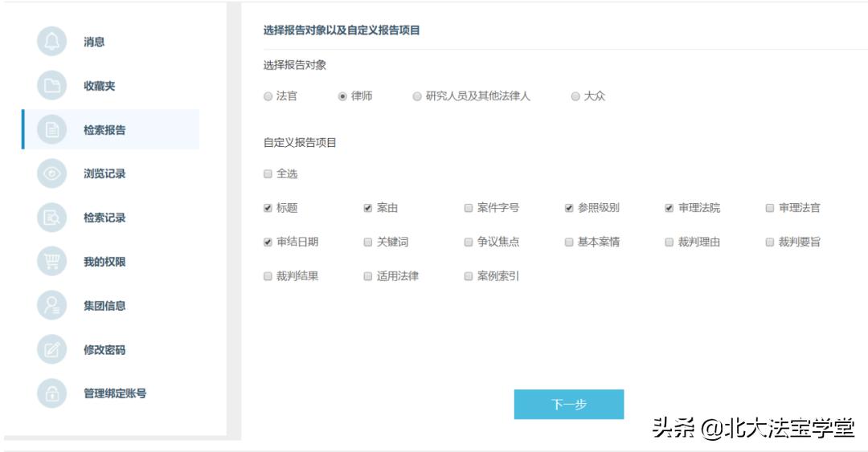Check the 关键词 checkbox

(x=368, y=242)
